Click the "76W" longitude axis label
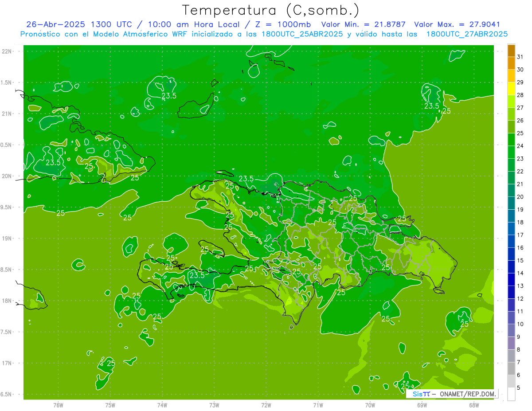Image resolution: width=532 pixels, height=411 pixels. click(x=58, y=405)
